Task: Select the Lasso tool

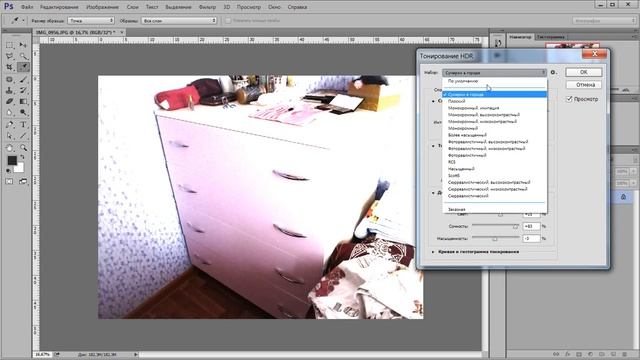Action: pos(9,56)
